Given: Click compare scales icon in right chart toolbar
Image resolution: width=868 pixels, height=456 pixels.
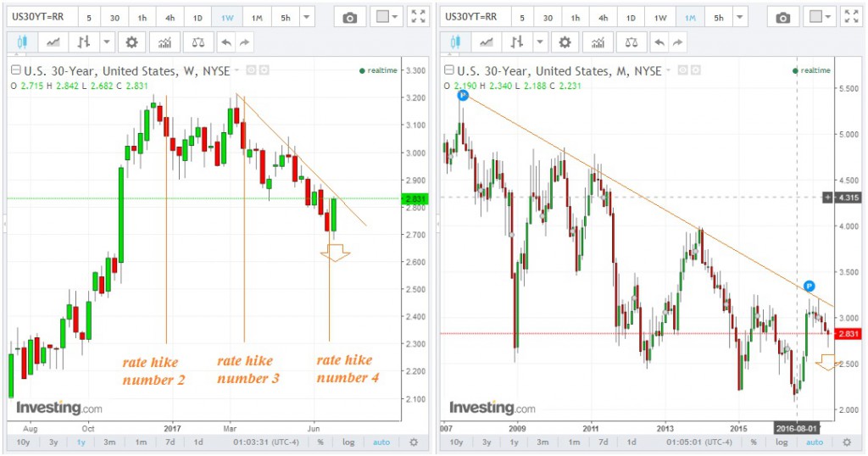Looking at the screenshot, I should pos(632,42).
